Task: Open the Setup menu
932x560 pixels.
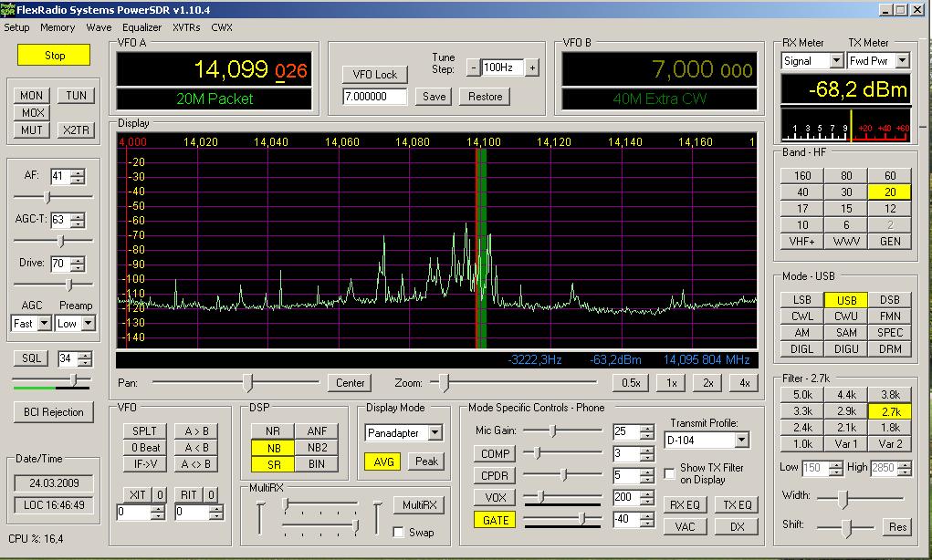Action: (16, 27)
